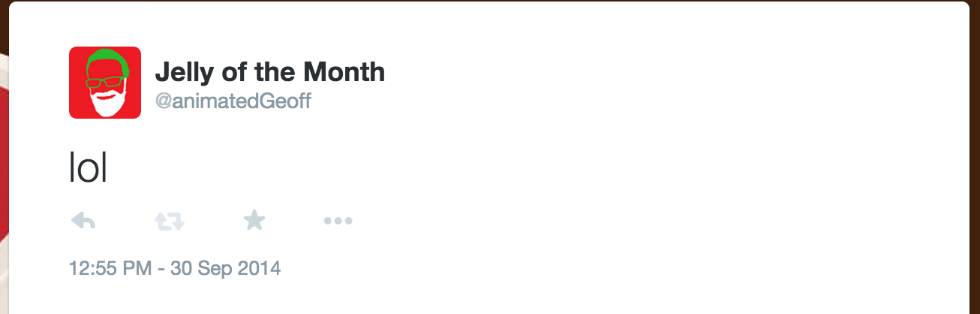Click the green glasses on the avatar
Viewport: 980px width, 314px height.
(104, 81)
